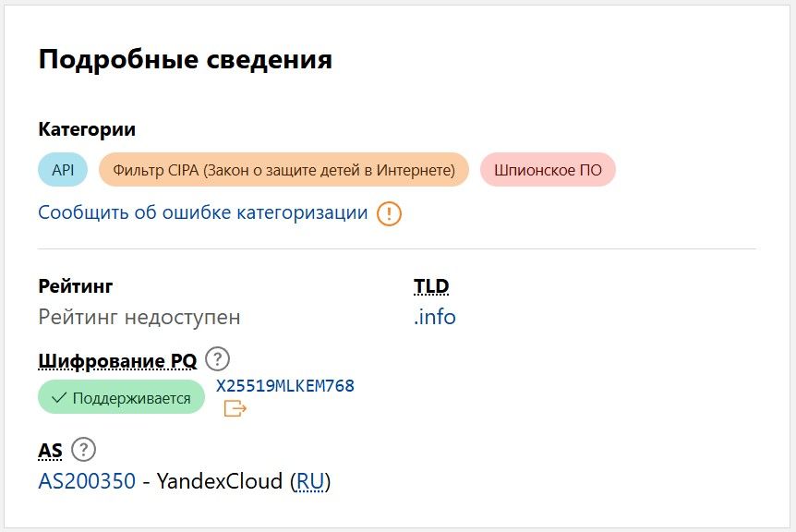Follow the X25519MLKEM768 link
796x532 pixels.
pos(285,385)
